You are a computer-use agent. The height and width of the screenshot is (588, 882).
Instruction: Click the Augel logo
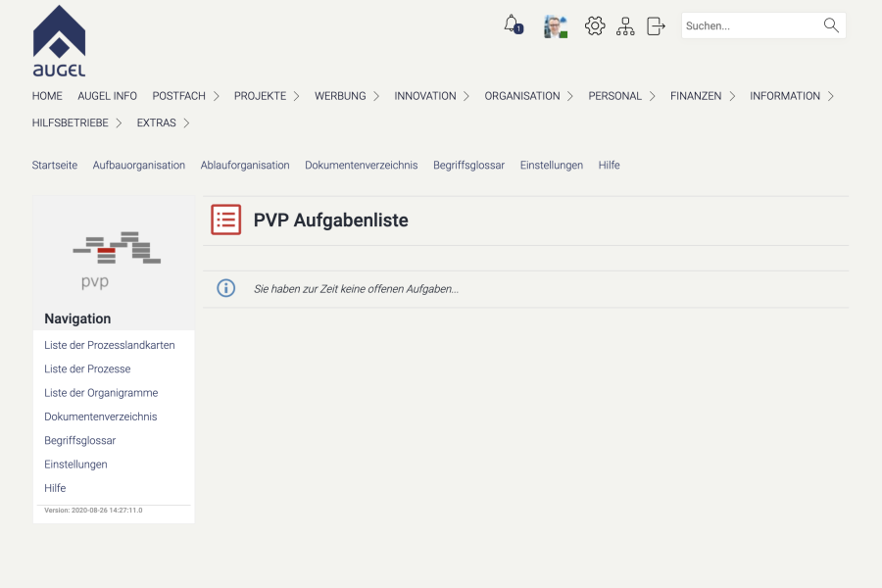(x=59, y=41)
